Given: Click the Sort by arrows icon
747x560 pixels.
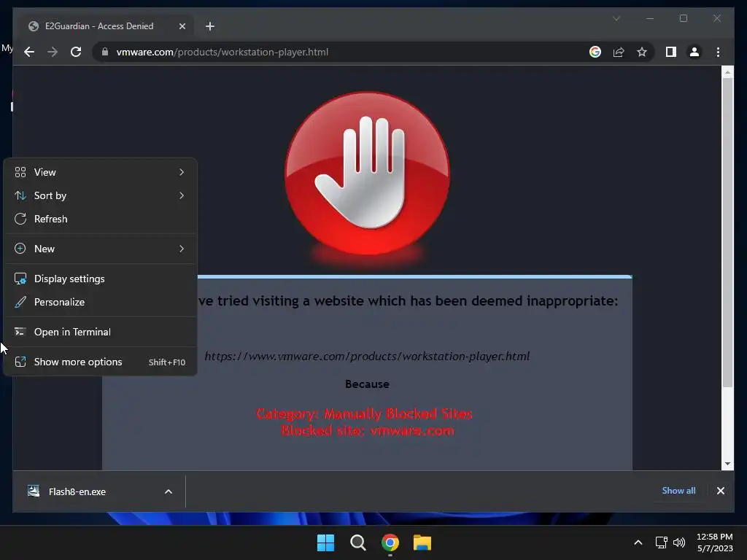Looking at the screenshot, I should 20,195.
